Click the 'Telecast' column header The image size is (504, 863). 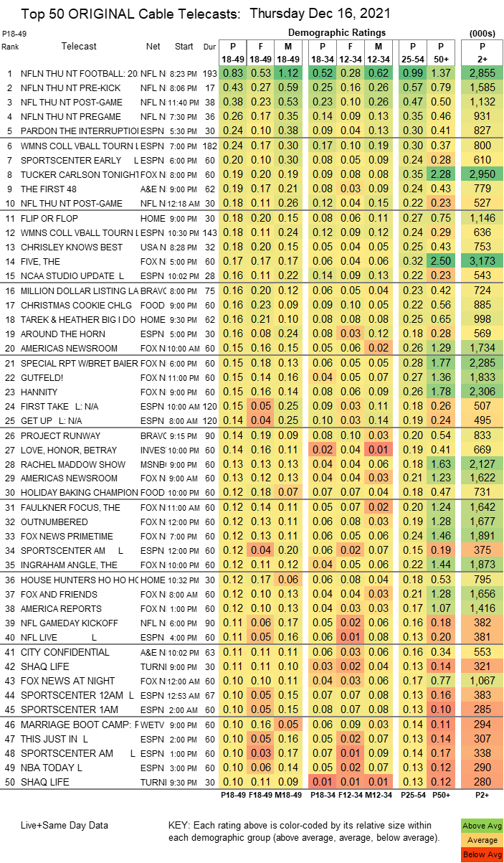pos(78,46)
